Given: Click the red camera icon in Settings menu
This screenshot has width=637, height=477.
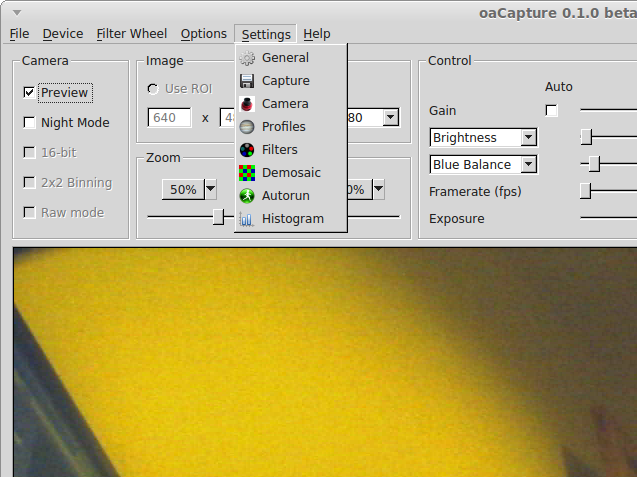Looking at the screenshot, I should click(247, 104).
